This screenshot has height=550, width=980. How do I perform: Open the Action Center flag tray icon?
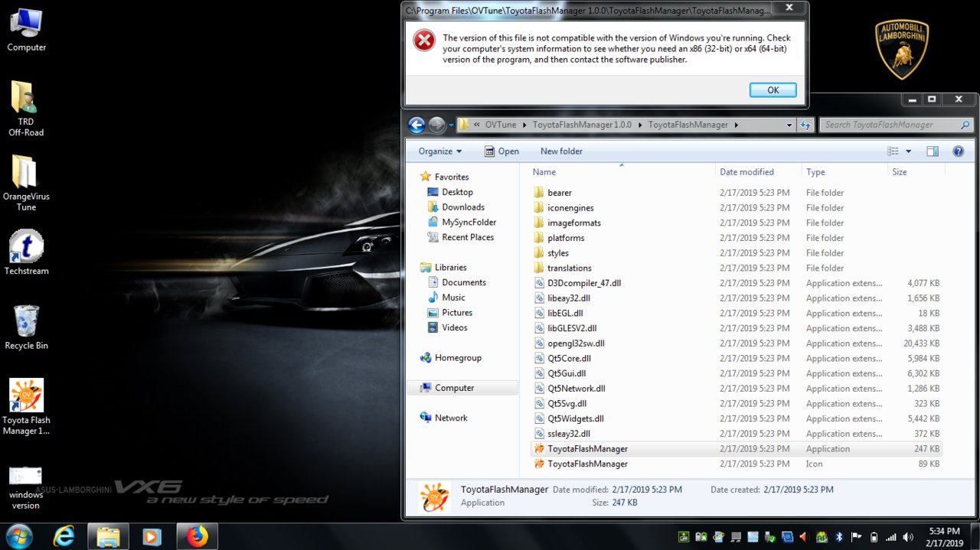click(x=856, y=537)
